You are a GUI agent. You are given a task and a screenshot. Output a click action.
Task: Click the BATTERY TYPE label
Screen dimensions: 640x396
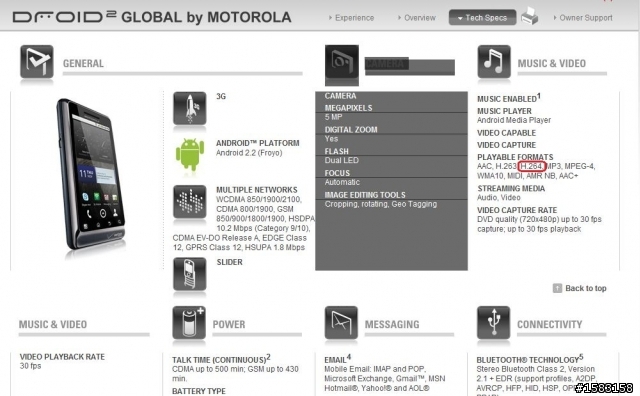pos(199,391)
